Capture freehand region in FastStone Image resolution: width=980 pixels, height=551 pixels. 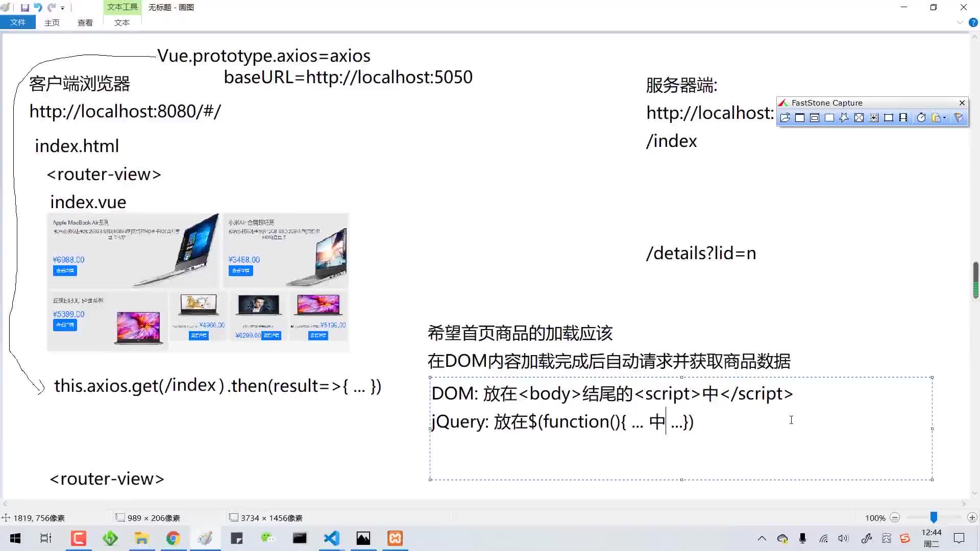coord(844,118)
